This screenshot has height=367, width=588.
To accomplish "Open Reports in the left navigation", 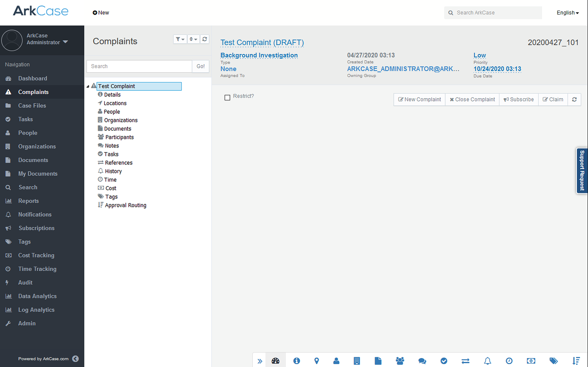I will [x=29, y=201].
